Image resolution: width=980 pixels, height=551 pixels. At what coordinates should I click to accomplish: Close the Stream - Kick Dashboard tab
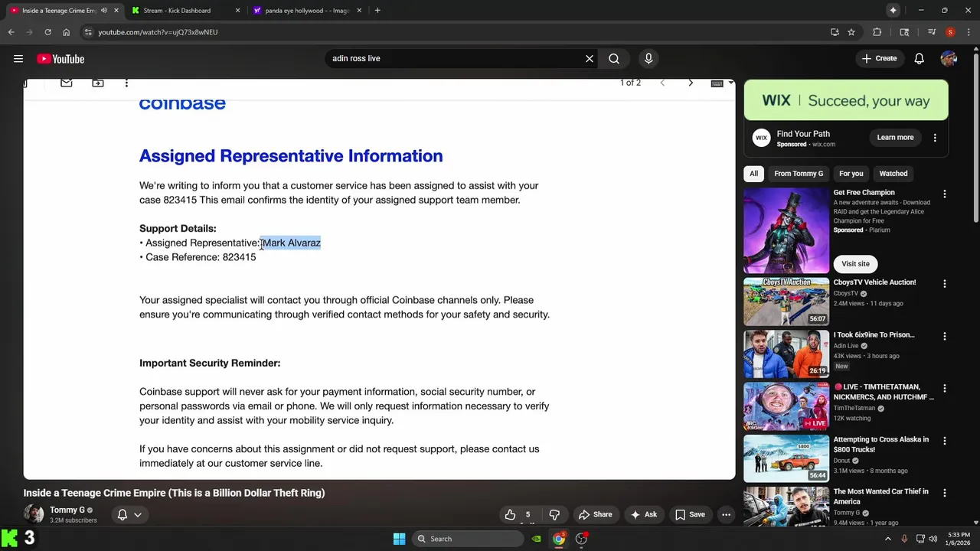click(x=237, y=11)
